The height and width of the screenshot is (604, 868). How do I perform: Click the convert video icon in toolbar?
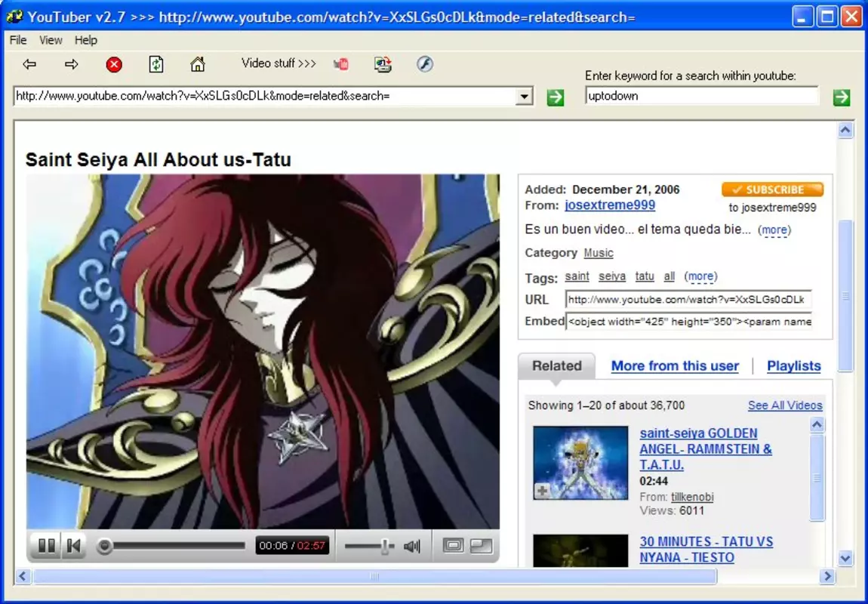(x=383, y=64)
